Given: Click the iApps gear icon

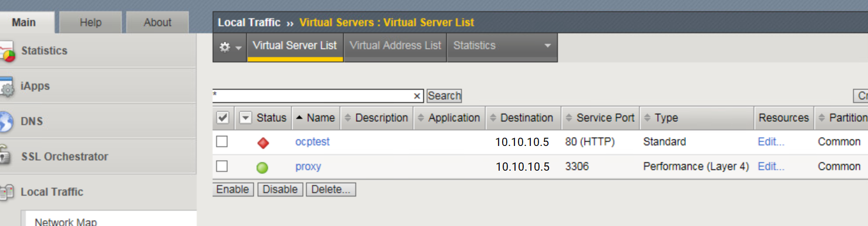Looking at the screenshot, I should 6,88.
